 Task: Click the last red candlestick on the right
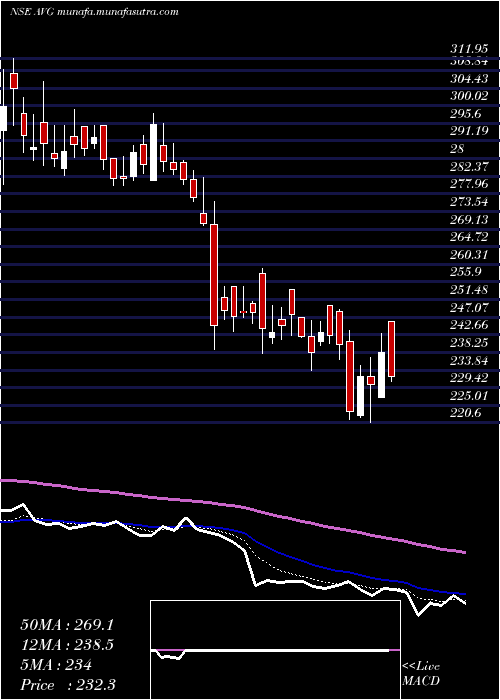[392, 349]
